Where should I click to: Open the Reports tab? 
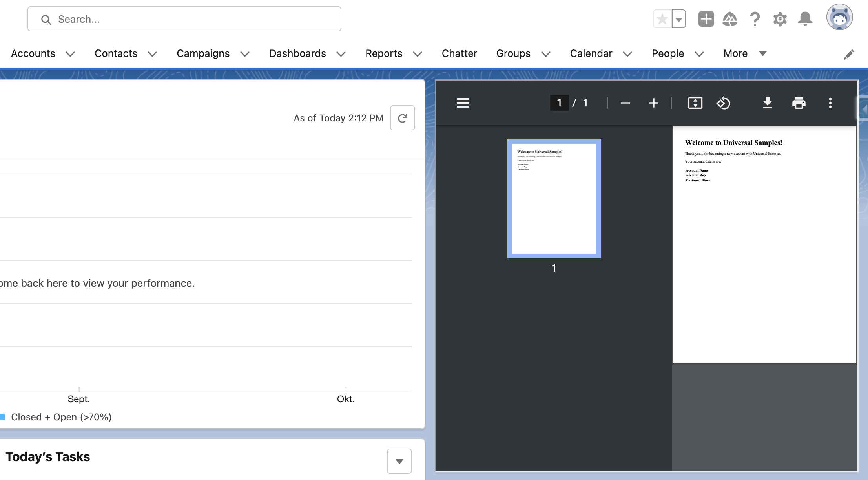pos(384,53)
